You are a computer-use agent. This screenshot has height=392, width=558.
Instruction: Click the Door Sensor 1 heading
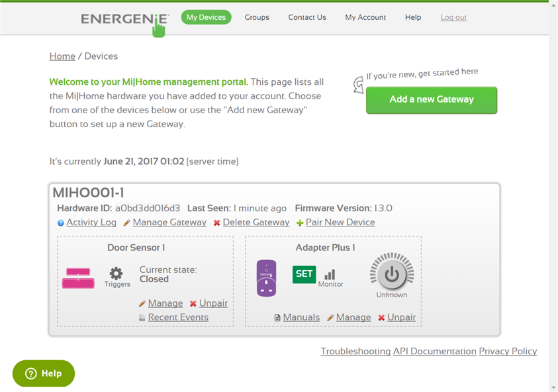tap(136, 248)
